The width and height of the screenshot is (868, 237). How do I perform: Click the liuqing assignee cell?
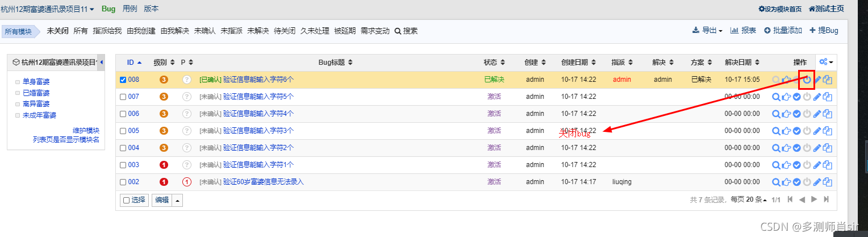[x=622, y=182]
